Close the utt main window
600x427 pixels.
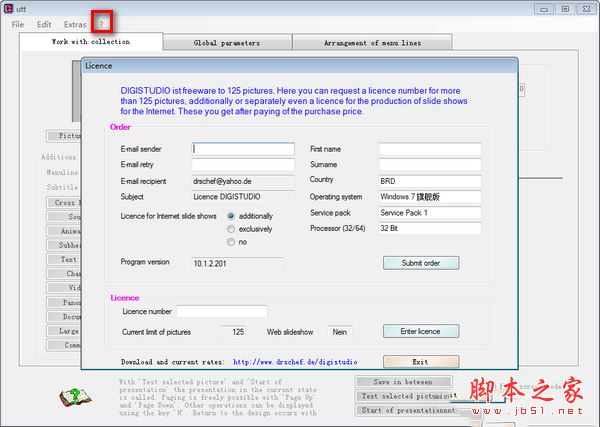pyautogui.click(x=586, y=9)
